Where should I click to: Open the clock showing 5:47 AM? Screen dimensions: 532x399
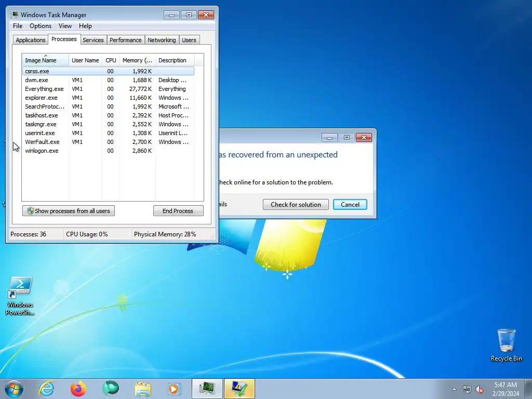coord(506,389)
